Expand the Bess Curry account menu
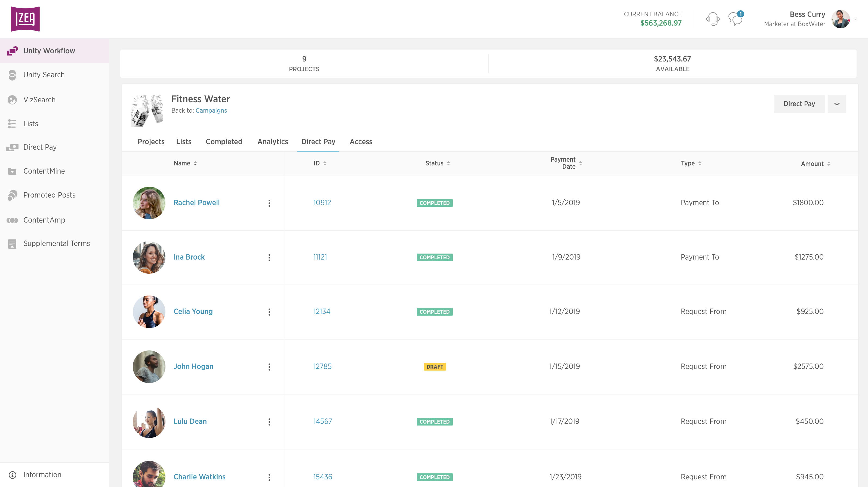 [855, 19]
